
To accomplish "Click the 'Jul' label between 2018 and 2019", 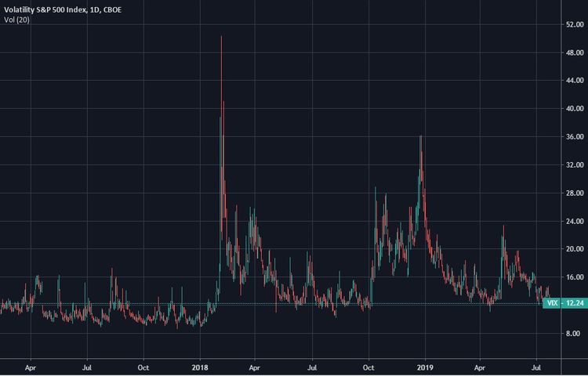I will point(312,367).
